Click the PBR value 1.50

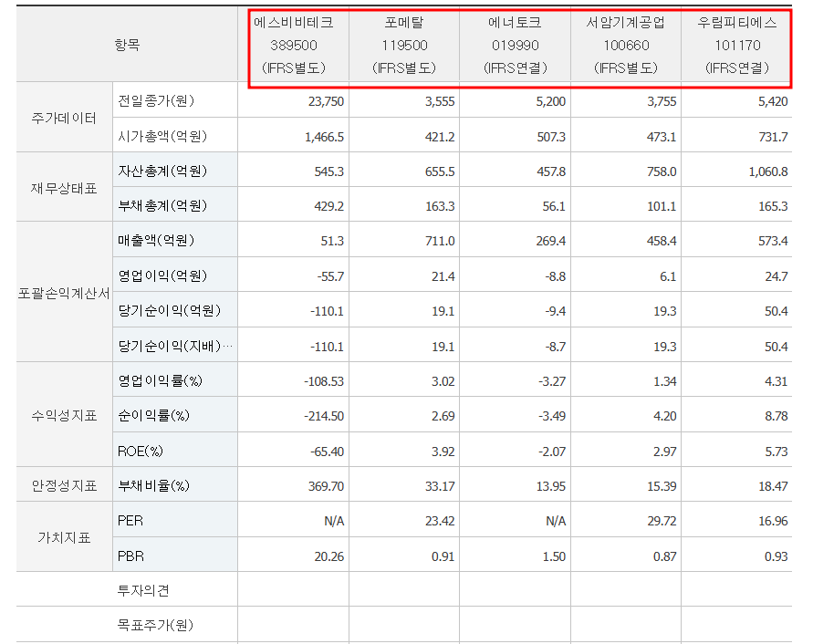point(554,556)
